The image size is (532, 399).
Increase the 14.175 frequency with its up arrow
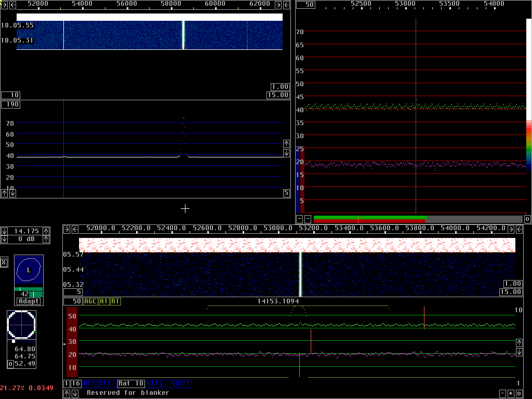point(46,231)
